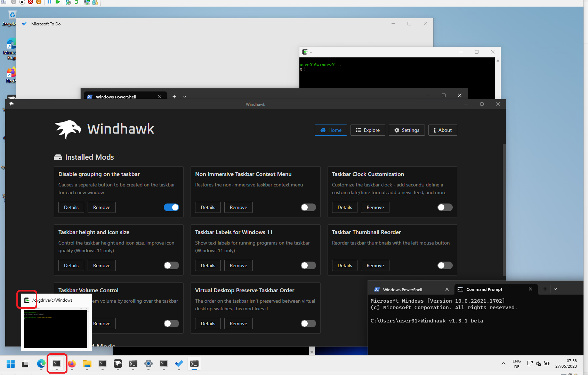Open Microsoft Edge from the taskbar
This screenshot has width=588, height=375.
(41, 364)
